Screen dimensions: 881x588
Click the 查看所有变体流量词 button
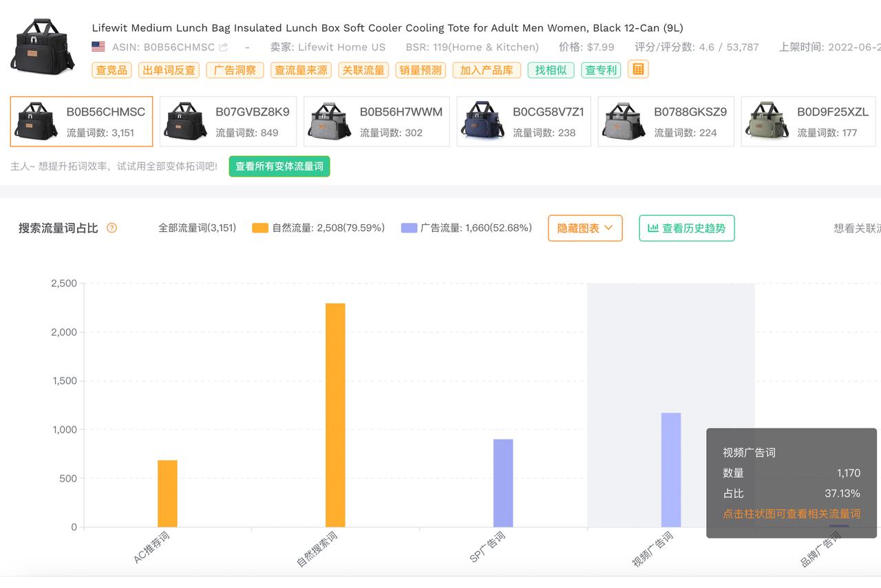279,166
